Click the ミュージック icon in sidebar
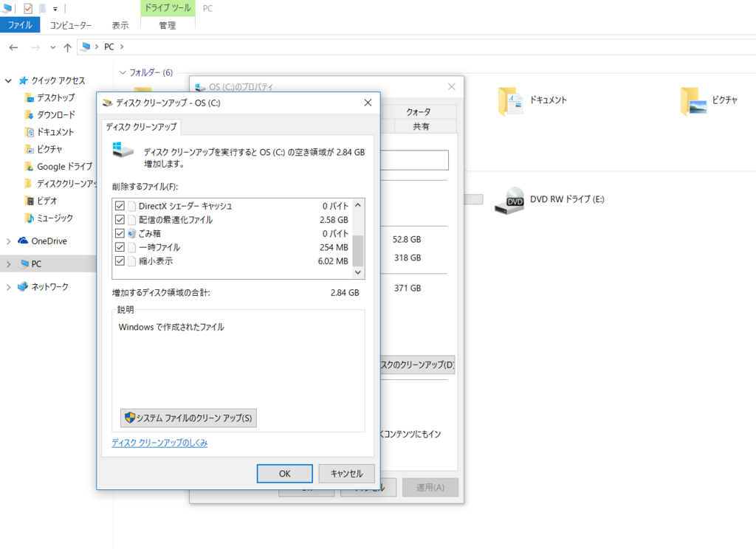This screenshot has width=756, height=549. pos(30,218)
